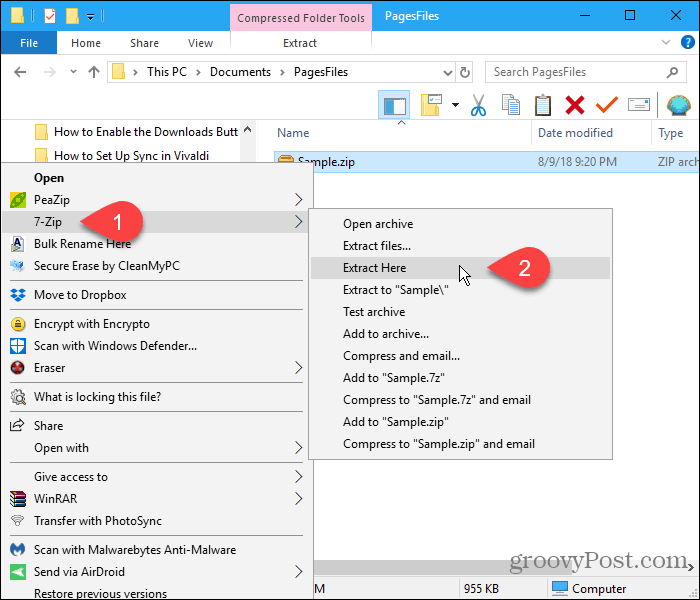
Task: Click the Share icon in context menu
Action: (17, 425)
